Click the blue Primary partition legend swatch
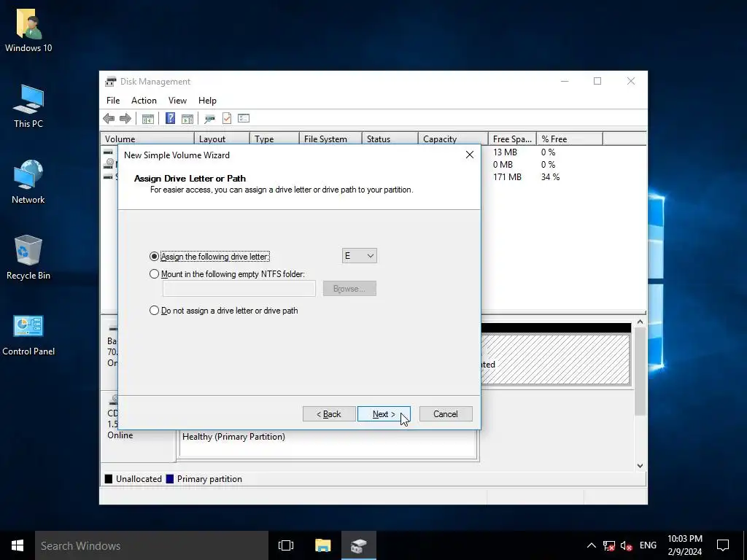747x560 pixels. coord(169,479)
